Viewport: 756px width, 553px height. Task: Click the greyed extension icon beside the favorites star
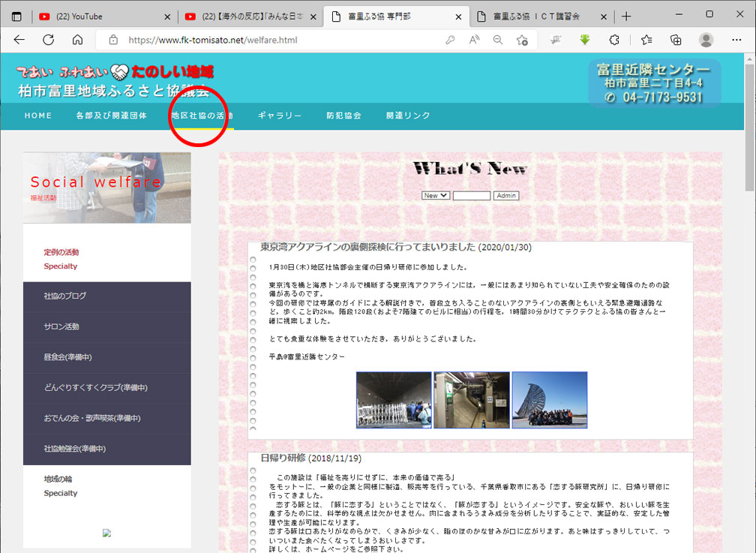tap(556, 40)
